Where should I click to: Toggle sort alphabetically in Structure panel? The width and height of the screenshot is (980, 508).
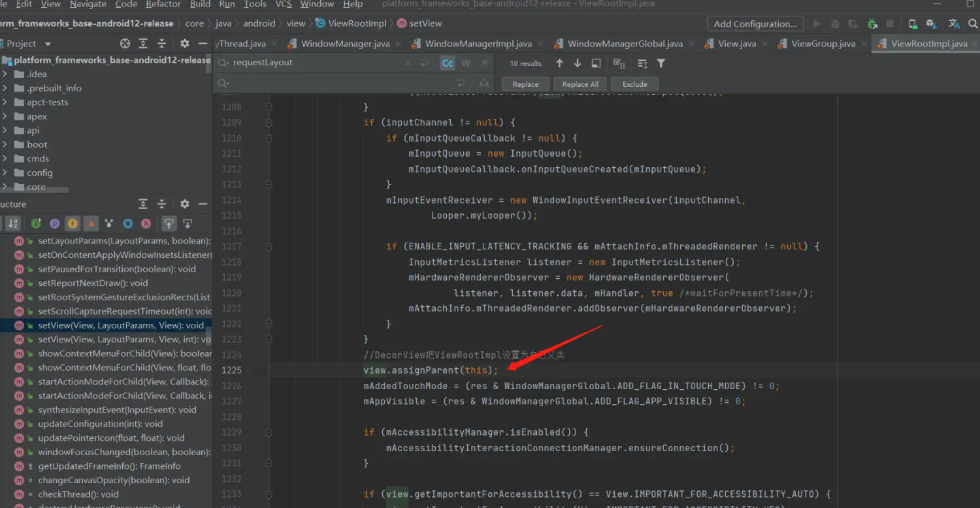13,223
